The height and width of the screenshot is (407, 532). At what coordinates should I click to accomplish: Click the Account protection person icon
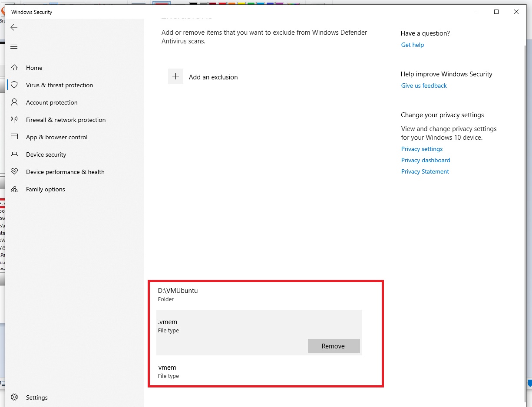coord(14,102)
